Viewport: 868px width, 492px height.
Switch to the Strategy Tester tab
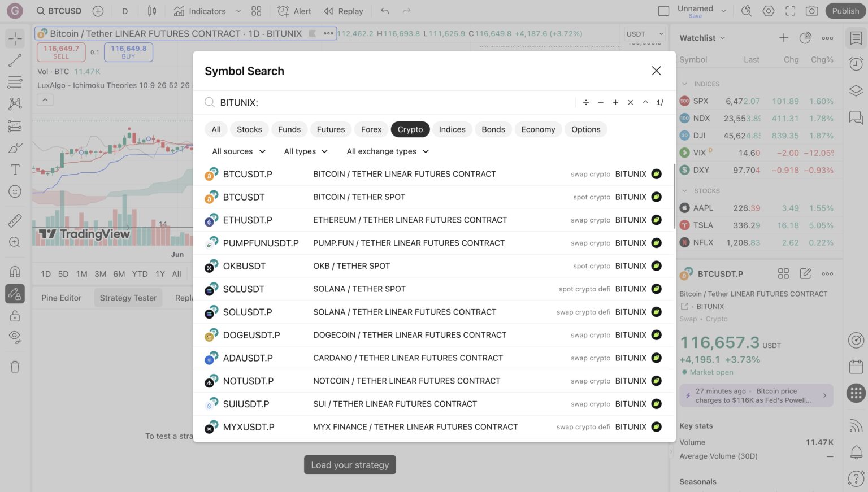[128, 298]
